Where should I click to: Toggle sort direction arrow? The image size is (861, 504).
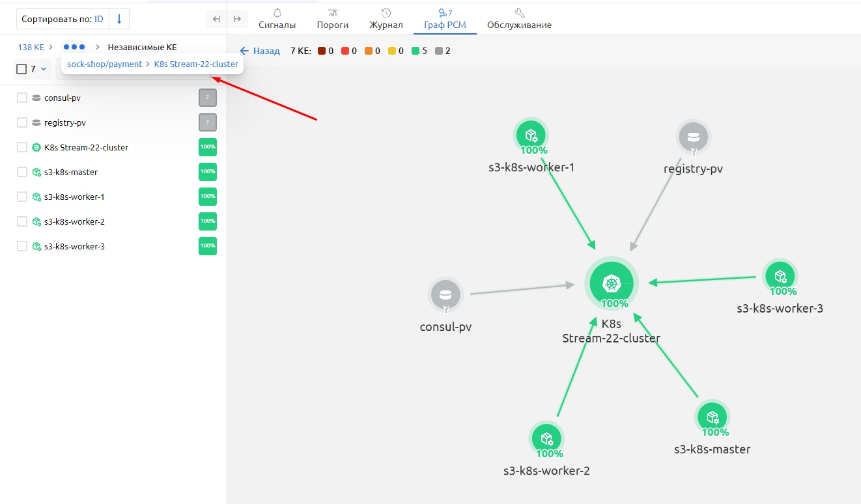(119, 19)
